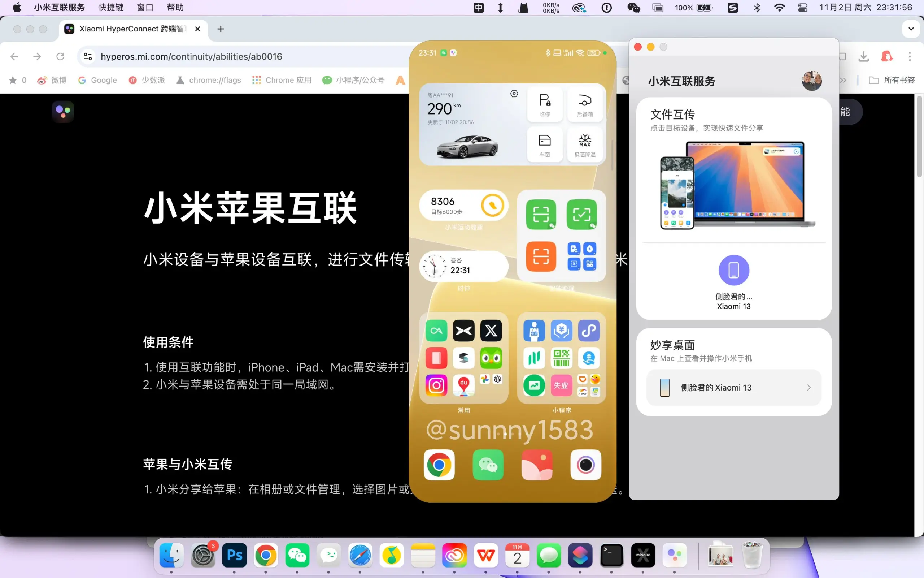This screenshot has width=924, height=578.
Task: Tap the 8306 steps widget
Action: [x=463, y=206]
